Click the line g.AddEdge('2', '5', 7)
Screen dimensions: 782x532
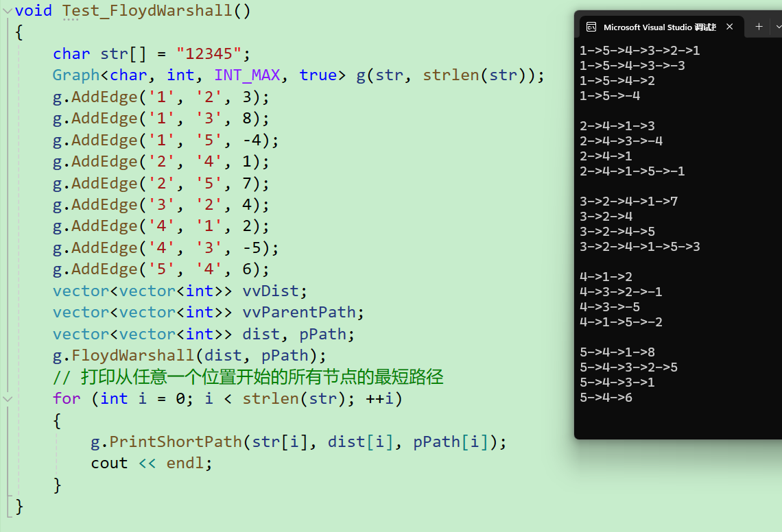pyautogui.click(x=161, y=183)
